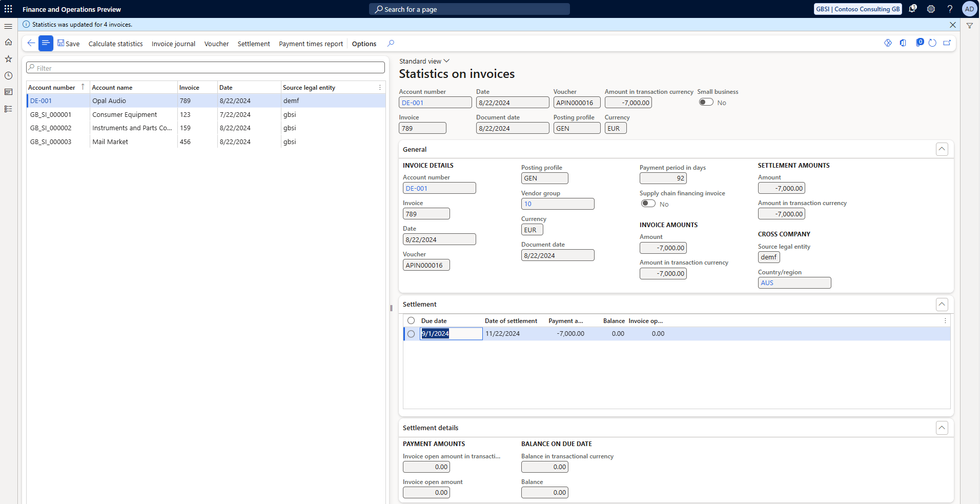
Task: Select the Consumer Equipment row
Action: click(x=206, y=115)
